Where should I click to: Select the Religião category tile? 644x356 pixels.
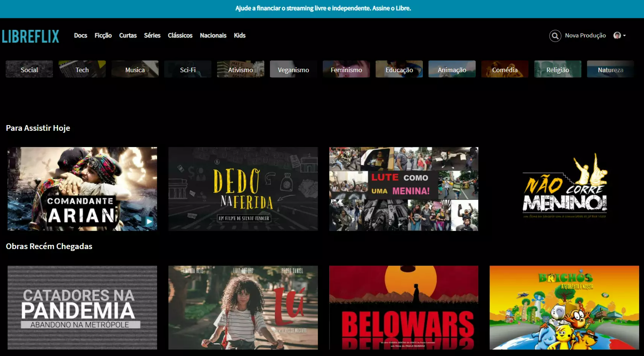(558, 69)
